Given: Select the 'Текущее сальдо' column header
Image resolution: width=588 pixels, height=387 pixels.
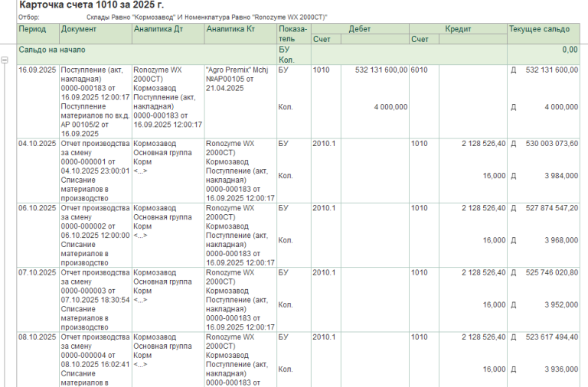Looking at the screenshot, I should (544, 34).
